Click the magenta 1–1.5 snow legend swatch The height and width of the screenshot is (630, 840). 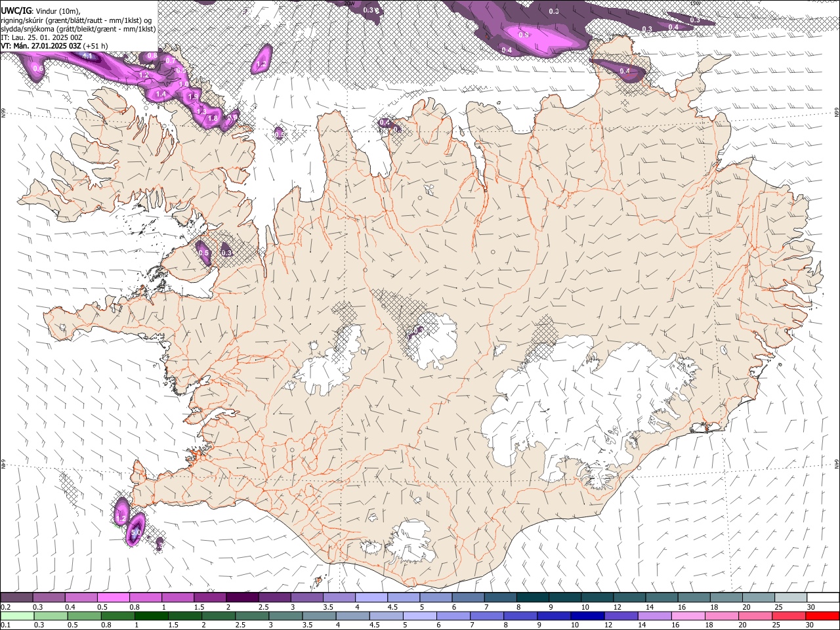[x=177, y=597]
